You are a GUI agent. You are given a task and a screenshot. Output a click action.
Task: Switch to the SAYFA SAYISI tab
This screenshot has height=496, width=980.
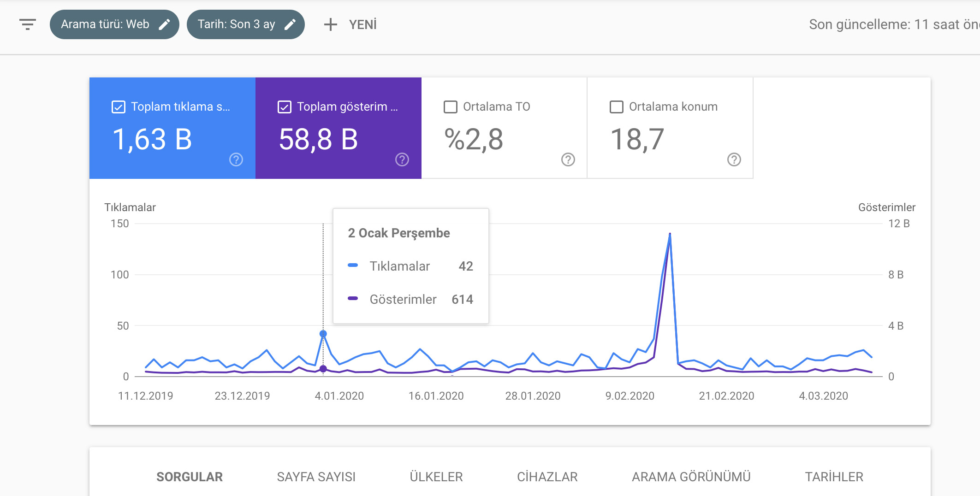point(316,477)
